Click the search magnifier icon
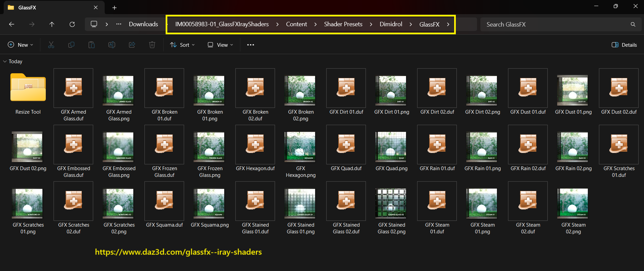The image size is (644, 271). (633, 25)
